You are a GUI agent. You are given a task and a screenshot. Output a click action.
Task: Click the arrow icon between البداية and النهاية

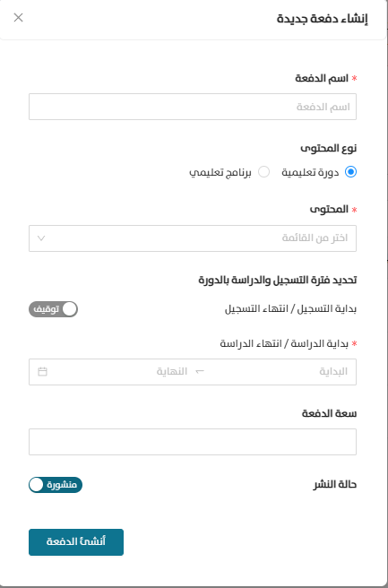tap(200, 372)
